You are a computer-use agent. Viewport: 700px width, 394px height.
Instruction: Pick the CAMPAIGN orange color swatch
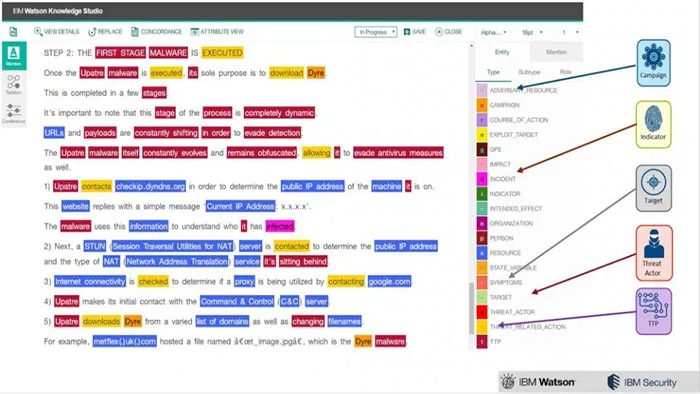coord(482,105)
